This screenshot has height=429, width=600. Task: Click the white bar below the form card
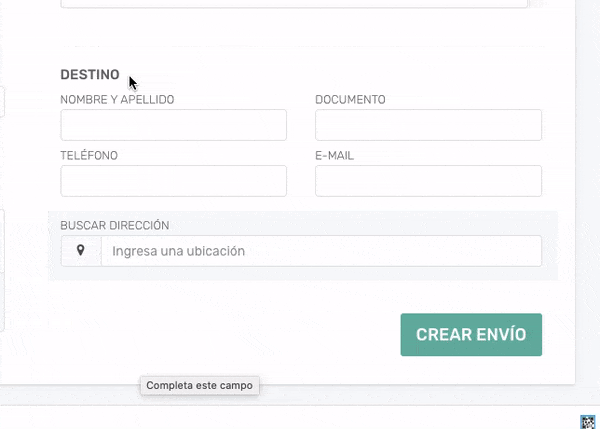[x=300, y=417]
